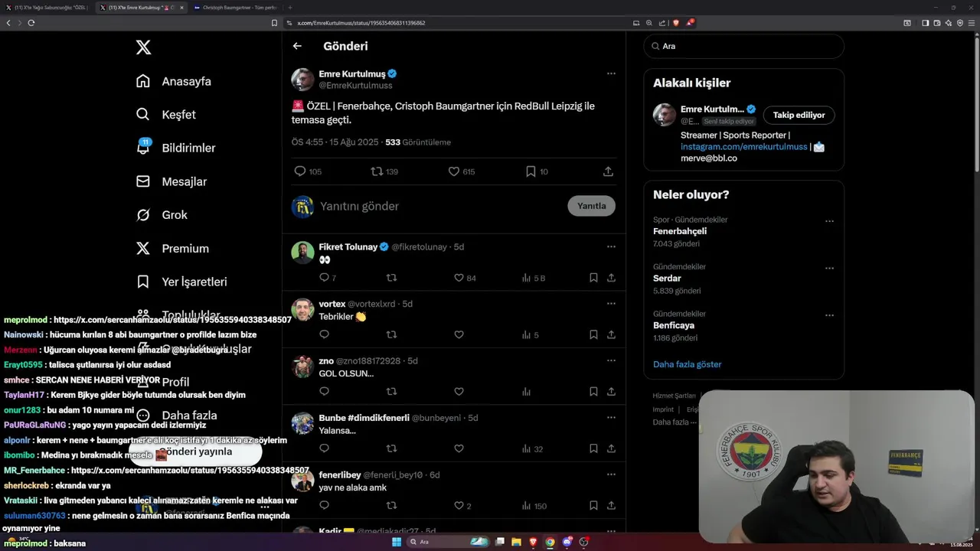980x551 pixels.
Task: Open File Explorer from taskbar
Action: (x=516, y=542)
